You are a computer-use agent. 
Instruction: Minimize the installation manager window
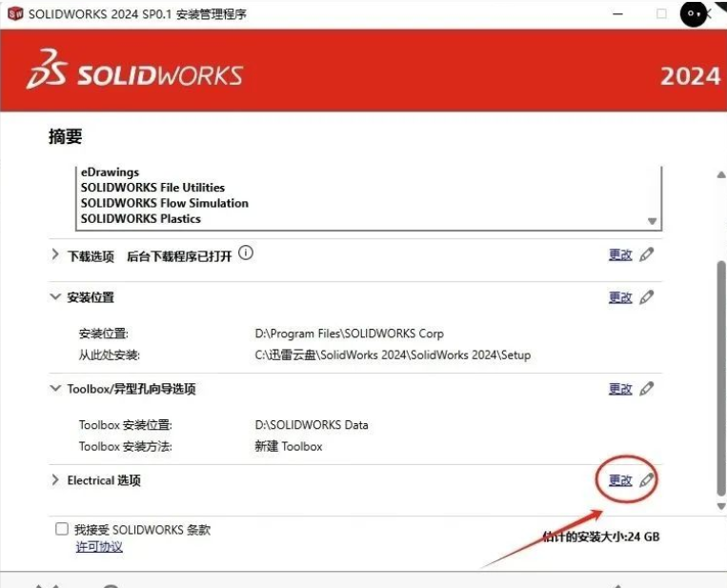[x=617, y=14]
